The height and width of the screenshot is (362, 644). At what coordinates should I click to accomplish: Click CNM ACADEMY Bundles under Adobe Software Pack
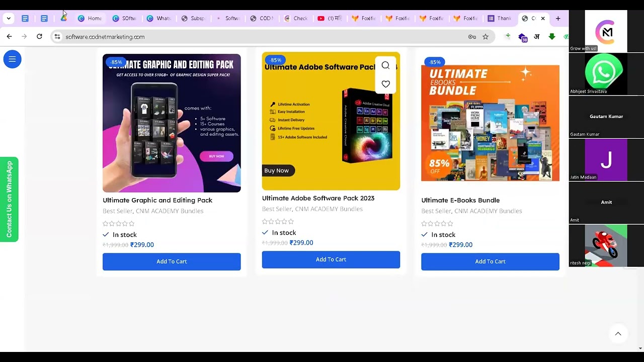tap(329, 209)
